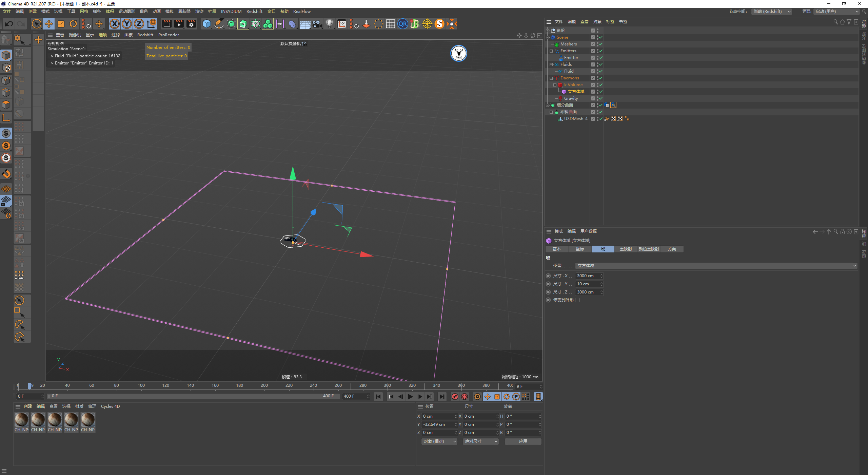The height and width of the screenshot is (475, 868).
Task: Open the 对象(相对) coordinate dropdown
Action: point(440,441)
